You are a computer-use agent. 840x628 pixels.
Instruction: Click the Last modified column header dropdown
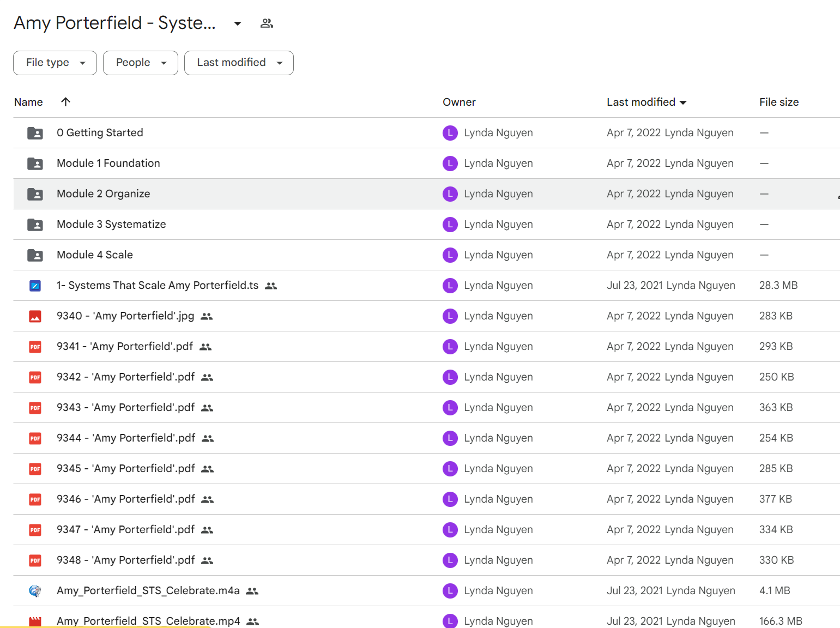pos(646,102)
